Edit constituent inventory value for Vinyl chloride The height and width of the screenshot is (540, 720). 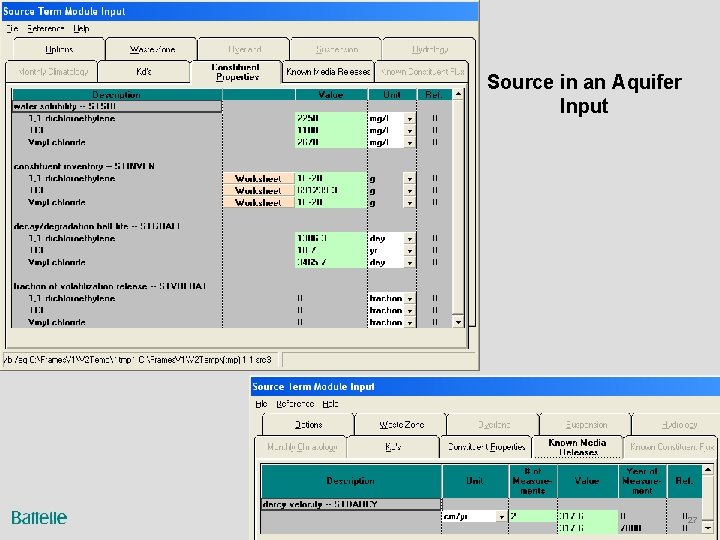331,202
